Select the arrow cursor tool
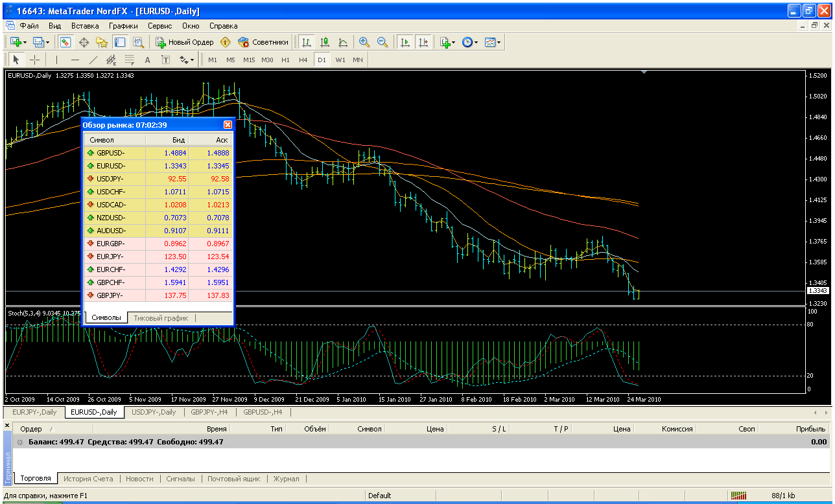The height and width of the screenshot is (504, 835). point(16,60)
